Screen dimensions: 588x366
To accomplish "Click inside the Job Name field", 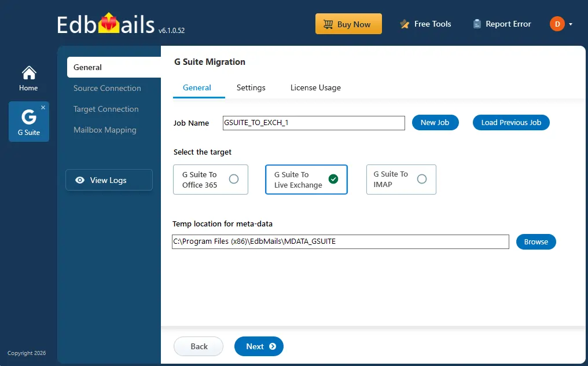I will click(x=313, y=123).
